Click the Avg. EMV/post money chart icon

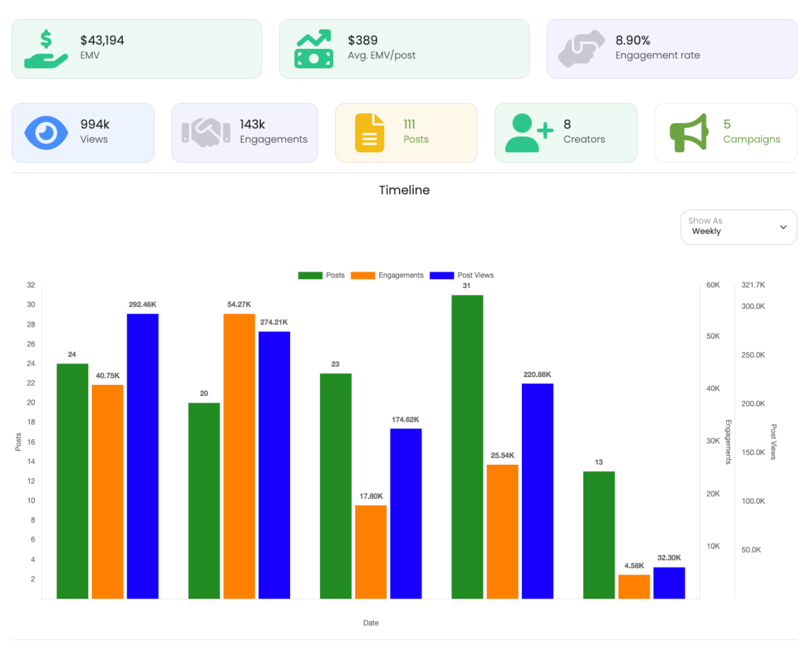tap(313, 49)
